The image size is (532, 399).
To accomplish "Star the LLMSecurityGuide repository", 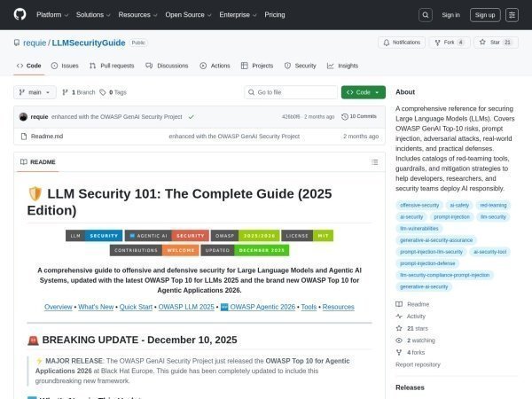I will 496,43.
